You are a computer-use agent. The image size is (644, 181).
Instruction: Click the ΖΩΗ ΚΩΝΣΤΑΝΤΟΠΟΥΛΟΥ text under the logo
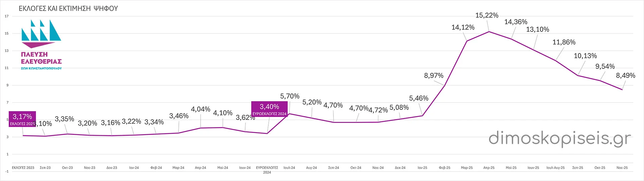click(x=41, y=68)
